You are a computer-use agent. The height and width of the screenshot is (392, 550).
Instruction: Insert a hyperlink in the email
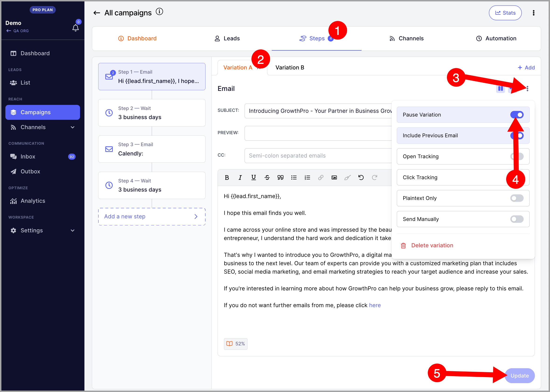click(x=320, y=178)
